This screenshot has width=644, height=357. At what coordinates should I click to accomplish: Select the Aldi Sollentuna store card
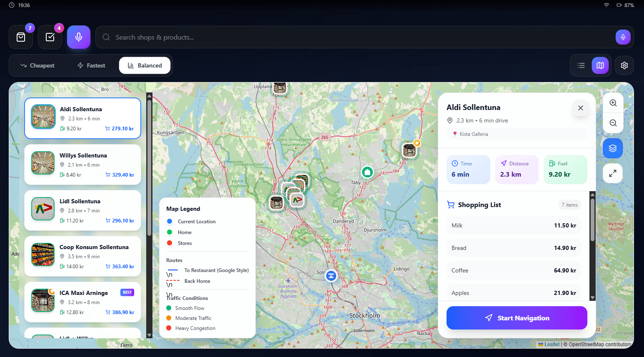tap(82, 118)
